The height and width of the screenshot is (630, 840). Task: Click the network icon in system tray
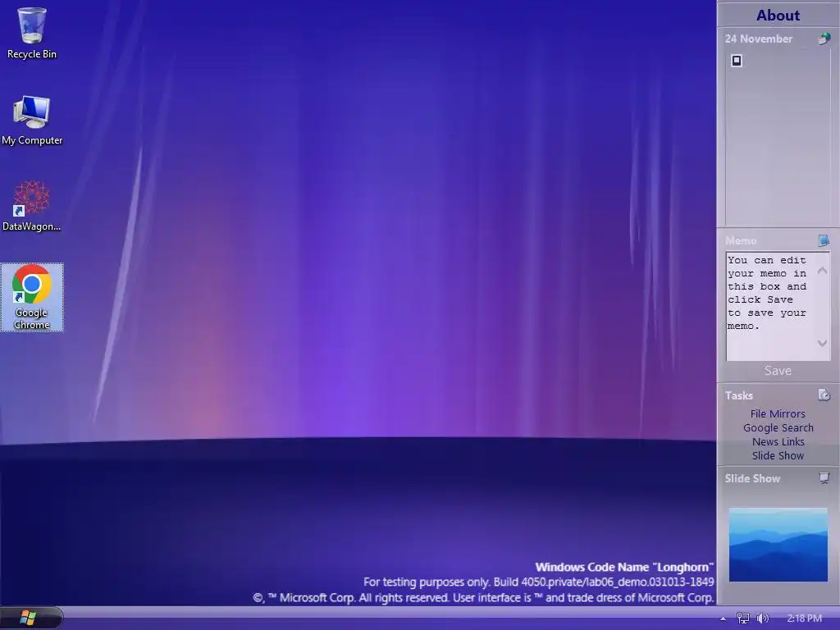click(x=743, y=619)
